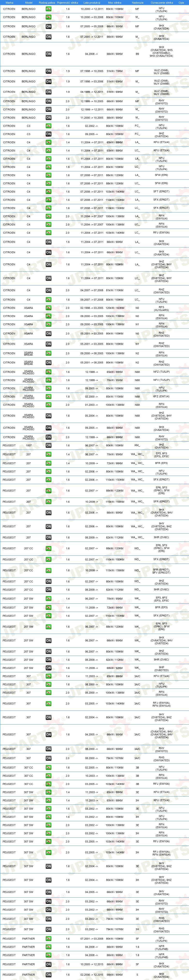Select the 120kW / 163KM power cell
The width and height of the screenshot is (189, 980).
(115, 308)
